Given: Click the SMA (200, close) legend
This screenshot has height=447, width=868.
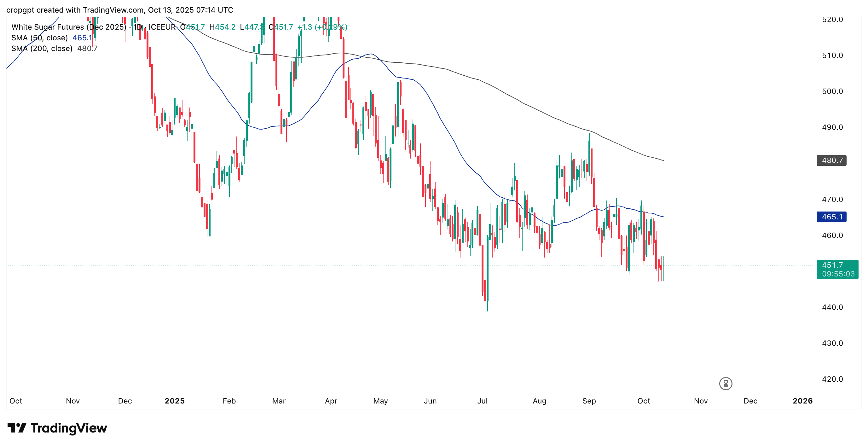Looking at the screenshot, I should click(42, 49).
